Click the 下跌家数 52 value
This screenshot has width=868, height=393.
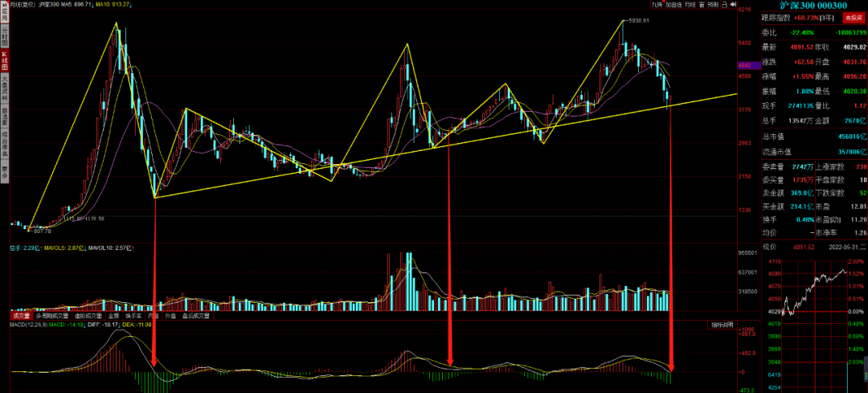click(x=862, y=193)
